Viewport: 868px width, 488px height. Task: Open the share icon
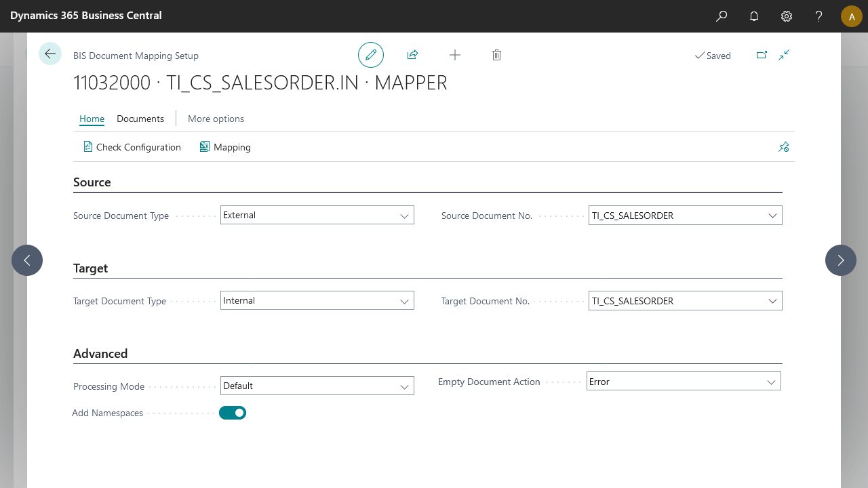(x=412, y=55)
